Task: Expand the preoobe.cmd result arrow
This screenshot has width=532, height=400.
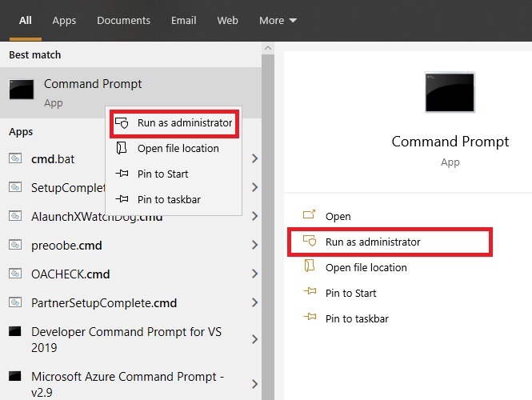Action: [x=254, y=245]
